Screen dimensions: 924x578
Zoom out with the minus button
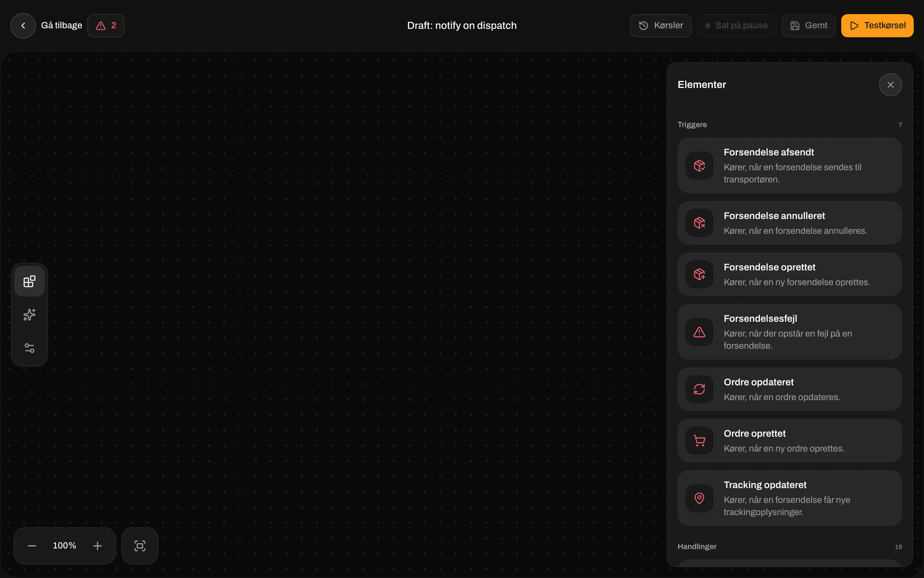[x=32, y=546]
